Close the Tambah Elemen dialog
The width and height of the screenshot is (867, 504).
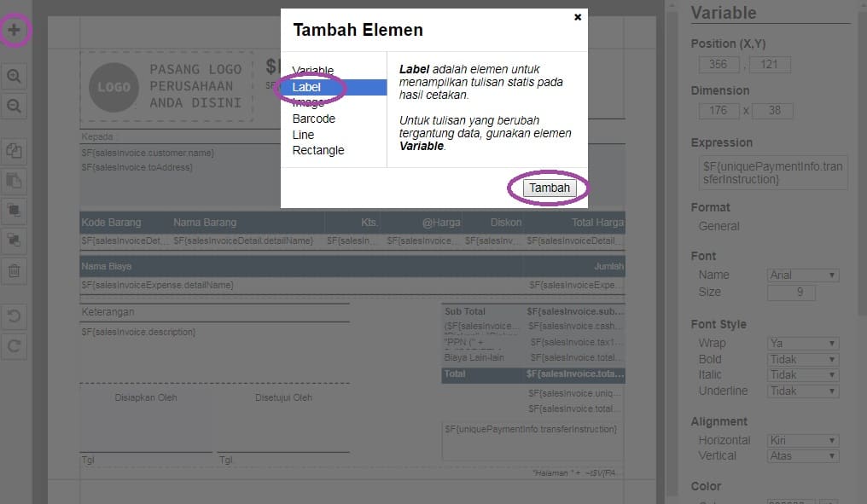click(578, 17)
